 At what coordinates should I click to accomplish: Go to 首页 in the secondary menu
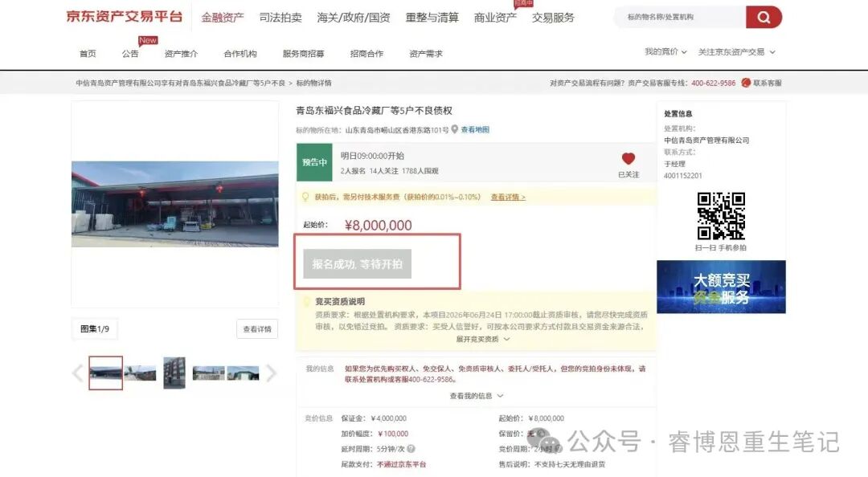pyautogui.click(x=88, y=54)
